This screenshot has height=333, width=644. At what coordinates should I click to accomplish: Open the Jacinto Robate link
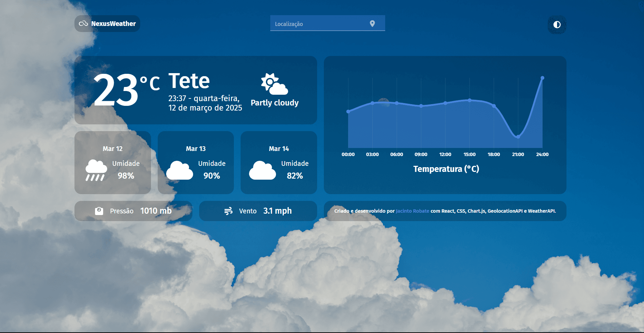[x=412, y=211]
